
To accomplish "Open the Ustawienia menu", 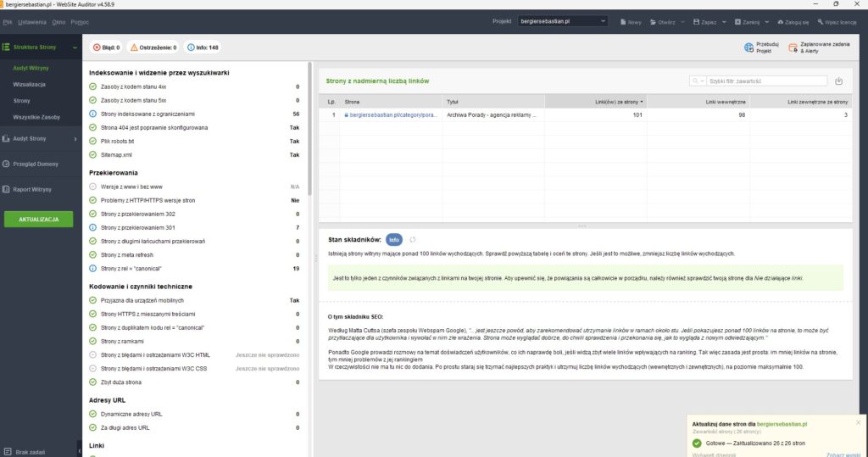I will (32, 22).
